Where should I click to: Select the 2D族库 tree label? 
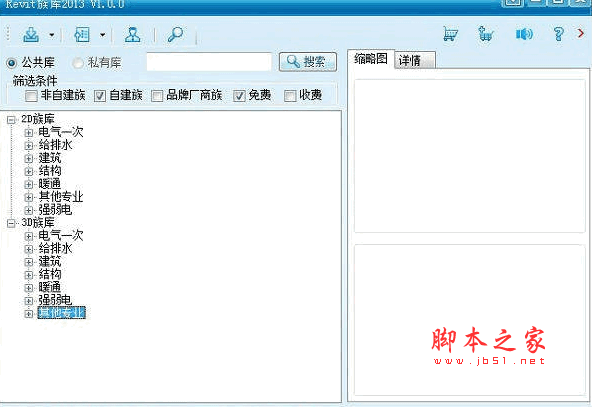tap(38, 119)
